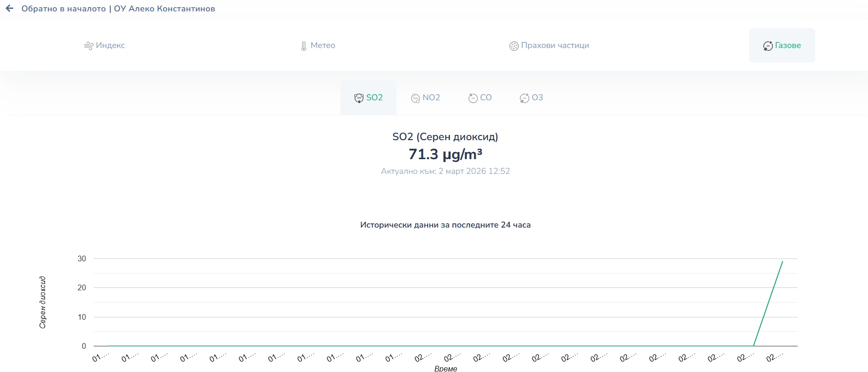Open the Индекс tab

coord(110,46)
